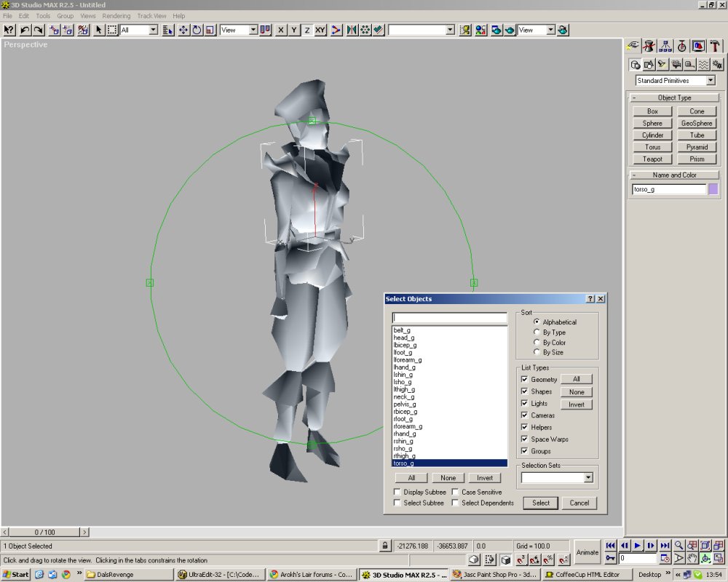This screenshot has height=582, width=728.
Task: Click the Play Animation button
Action: click(638, 546)
